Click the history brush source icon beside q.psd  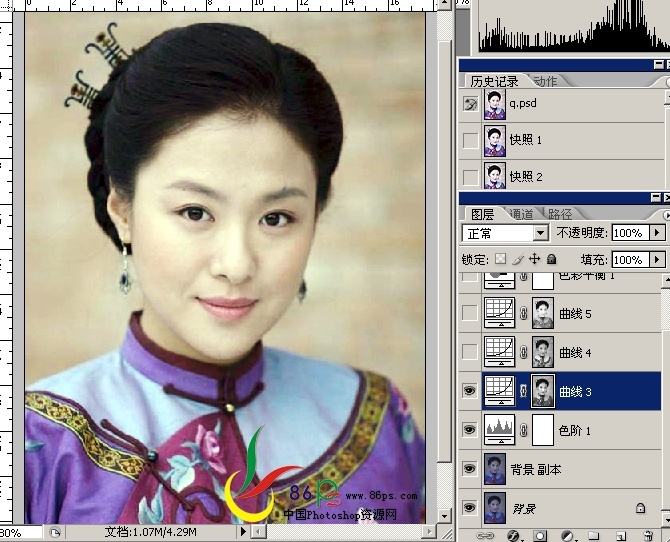click(x=470, y=104)
